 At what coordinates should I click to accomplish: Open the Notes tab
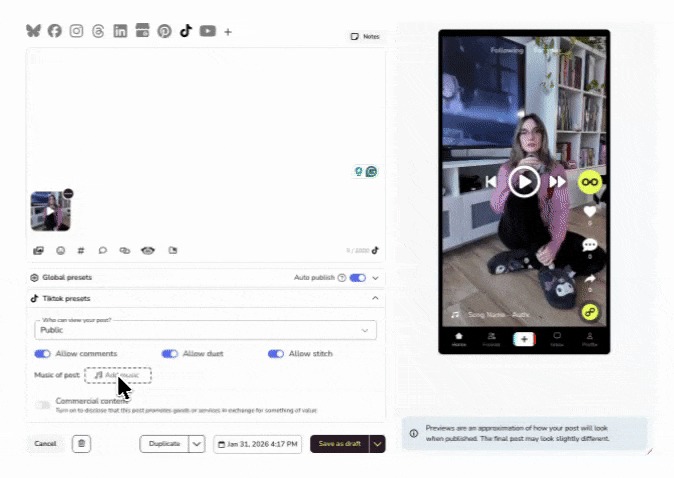pyautogui.click(x=365, y=36)
